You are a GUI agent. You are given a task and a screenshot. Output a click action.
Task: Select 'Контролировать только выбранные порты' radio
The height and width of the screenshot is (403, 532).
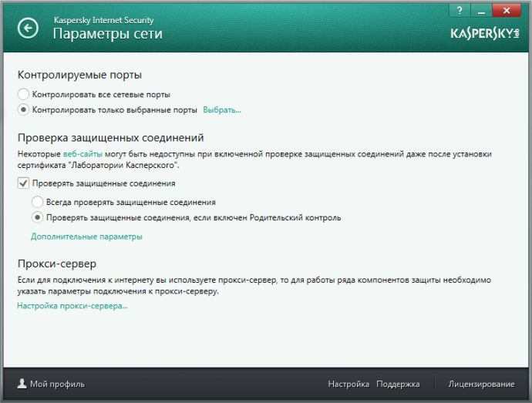coord(23,109)
